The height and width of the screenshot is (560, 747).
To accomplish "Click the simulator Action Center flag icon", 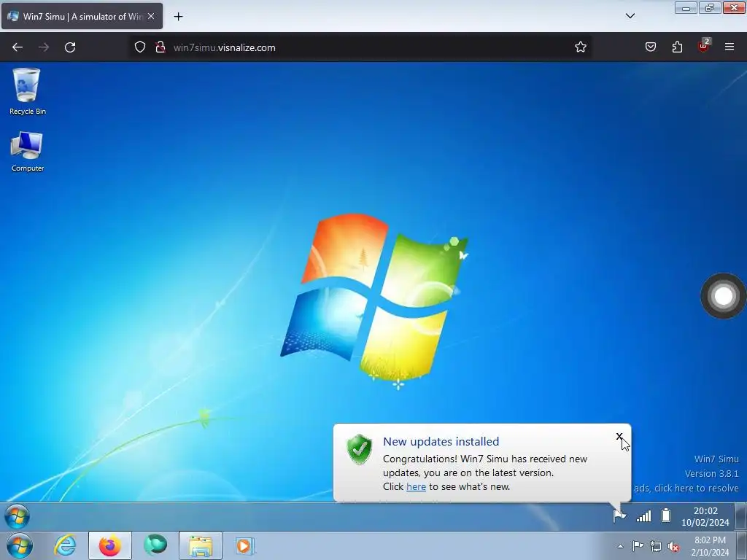I will [x=619, y=516].
